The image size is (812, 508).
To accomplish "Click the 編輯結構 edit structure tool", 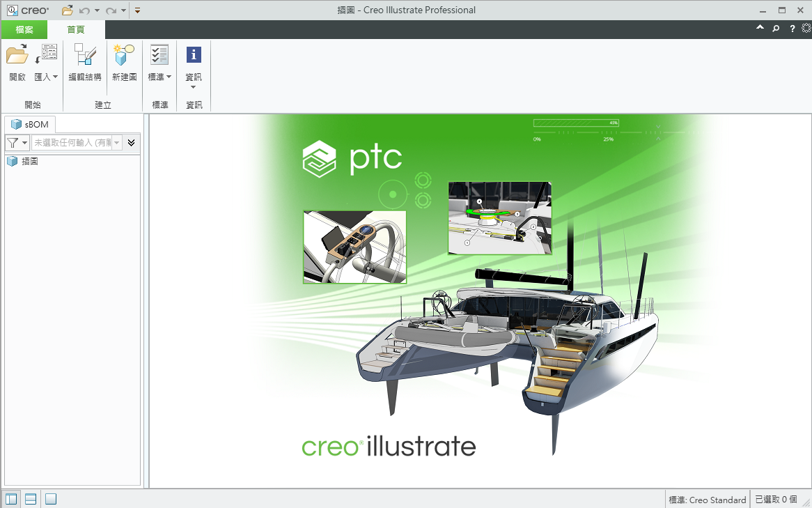I will [x=85, y=63].
